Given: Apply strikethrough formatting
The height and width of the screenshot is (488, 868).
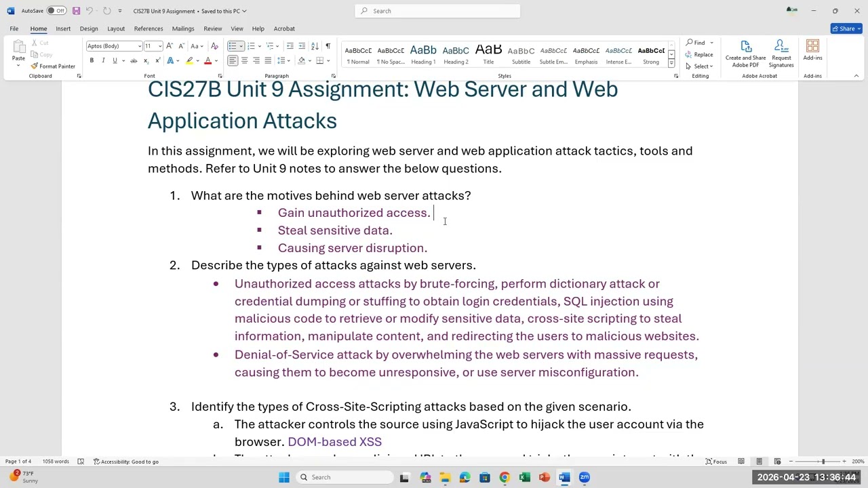Looking at the screenshot, I should point(134,61).
